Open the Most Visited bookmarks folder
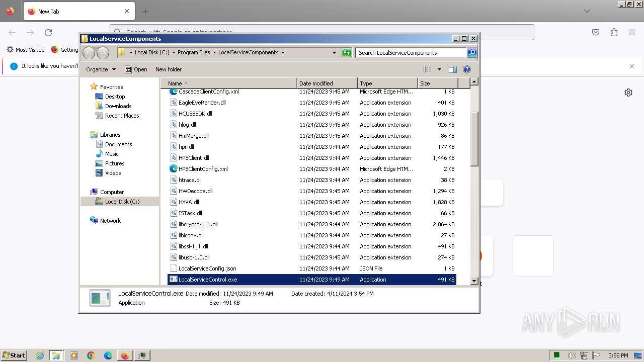This screenshot has height=362, width=644. (26, 50)
